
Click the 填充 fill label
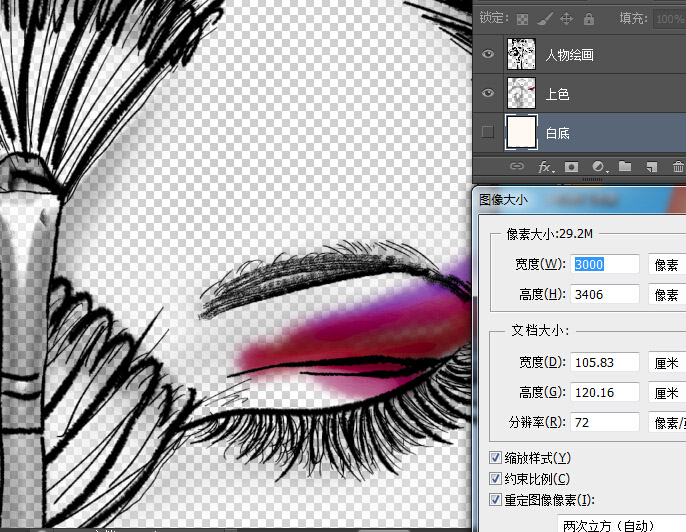633,18
